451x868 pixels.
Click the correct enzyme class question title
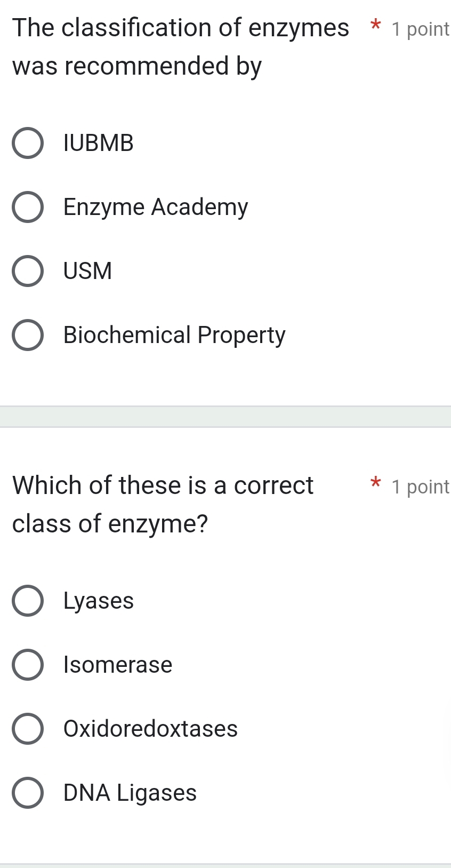point(160,504)
